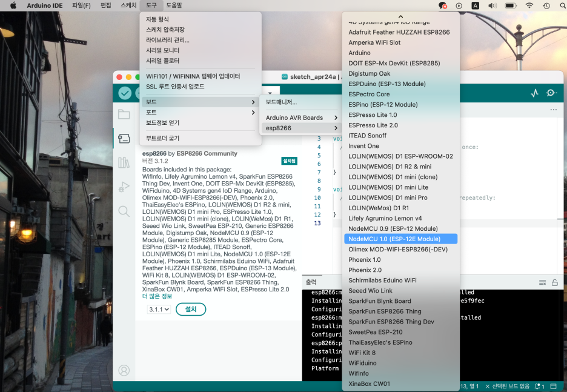Open the Serial Monitor icon
Image resolution: width=567 pixels, height=392 pixels.
(x=551, y=93)
